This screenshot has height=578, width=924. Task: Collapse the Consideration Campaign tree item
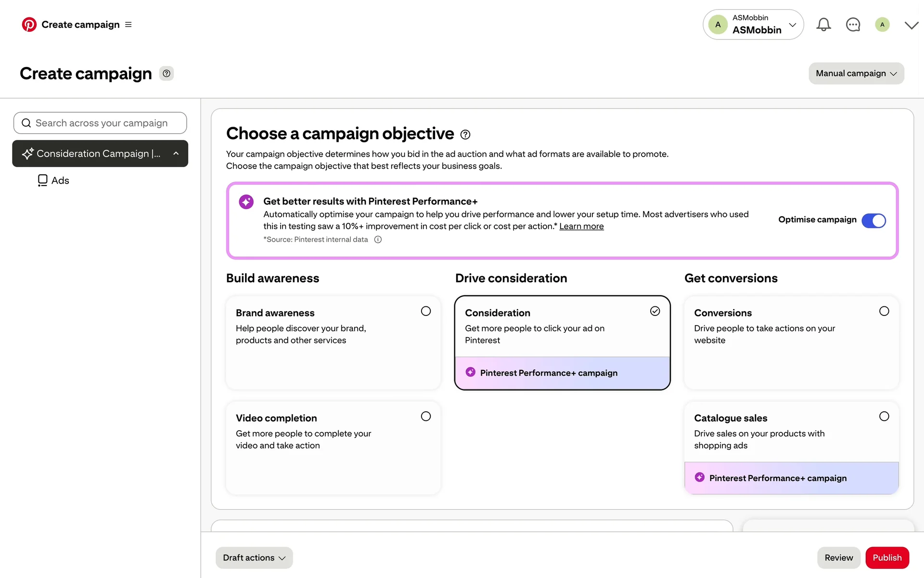[x=176, y=154]
